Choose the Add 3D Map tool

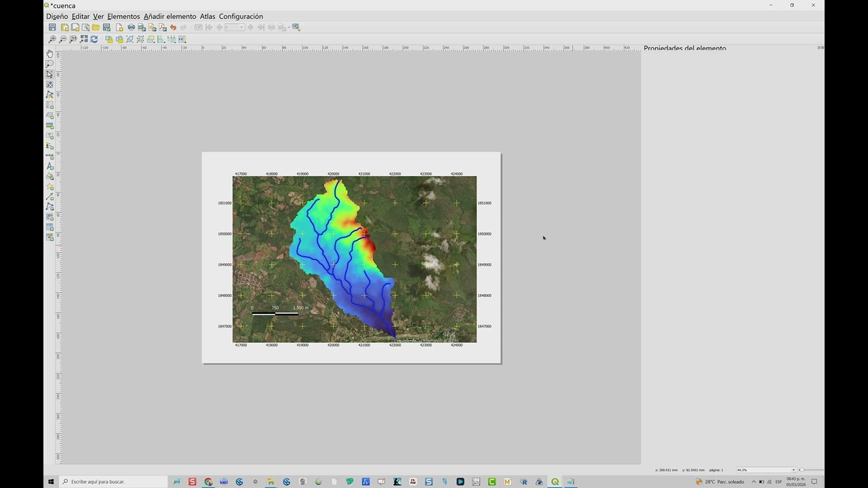[50, 115]
